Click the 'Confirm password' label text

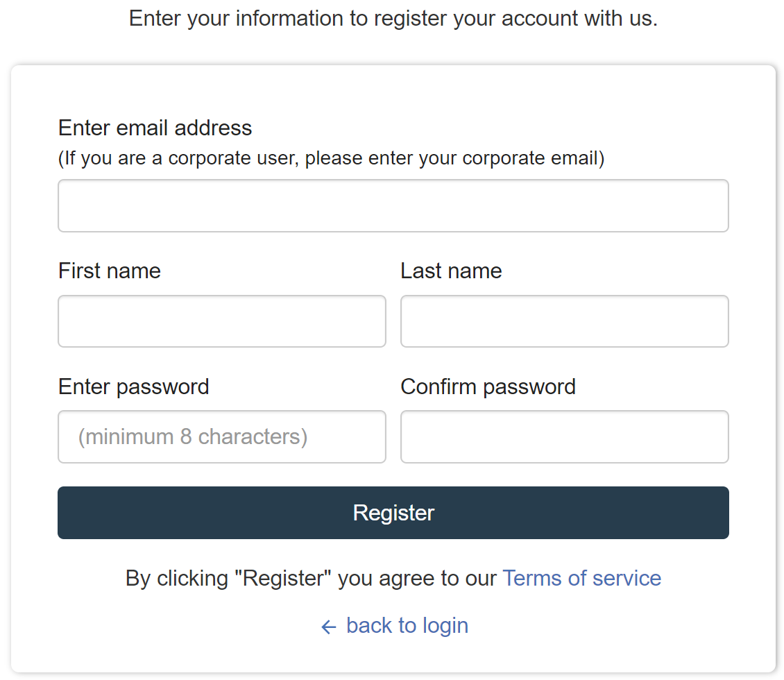[488, 387]
